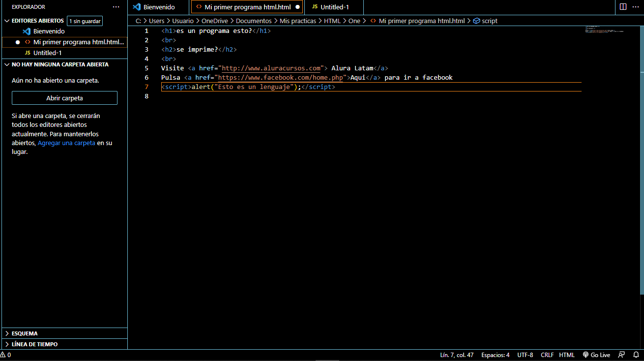Open notifications bell in status bar
Screen dimensions: 644x361
636,355
